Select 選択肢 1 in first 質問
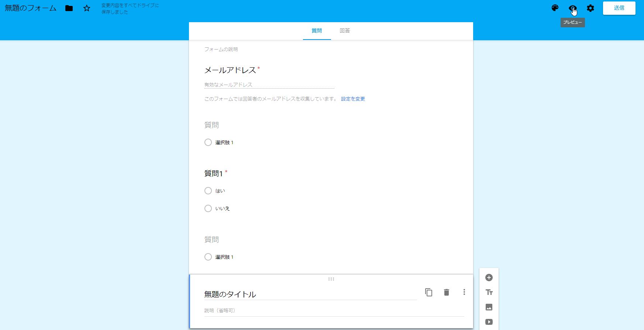 (208, 142)
